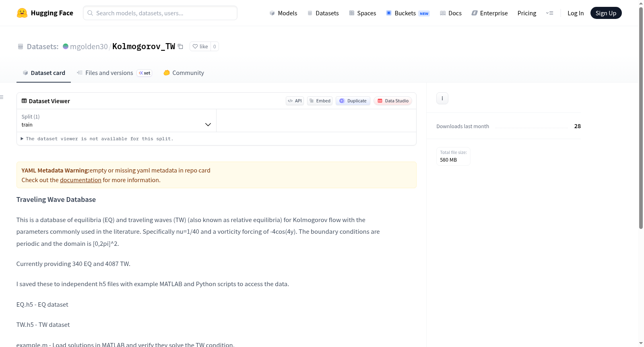Copy the dataset name with the copy icon

pyautogui.click(x=181, y=47)
